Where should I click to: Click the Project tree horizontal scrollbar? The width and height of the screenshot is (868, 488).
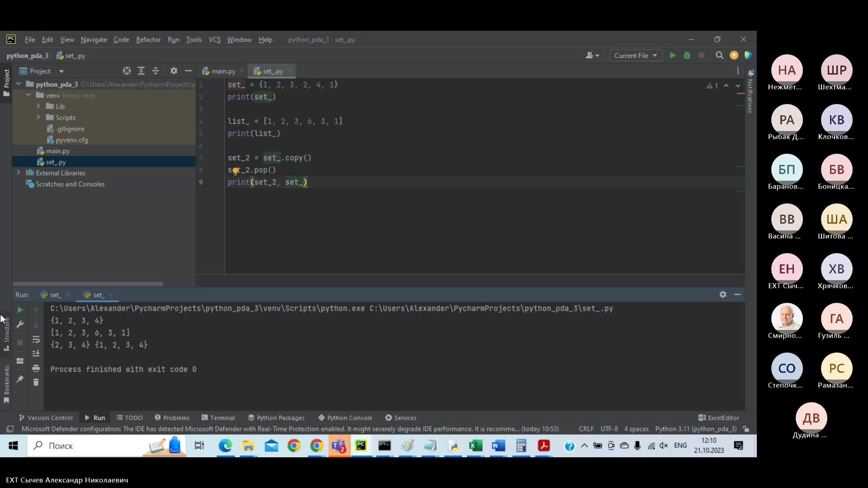point(88,284)
